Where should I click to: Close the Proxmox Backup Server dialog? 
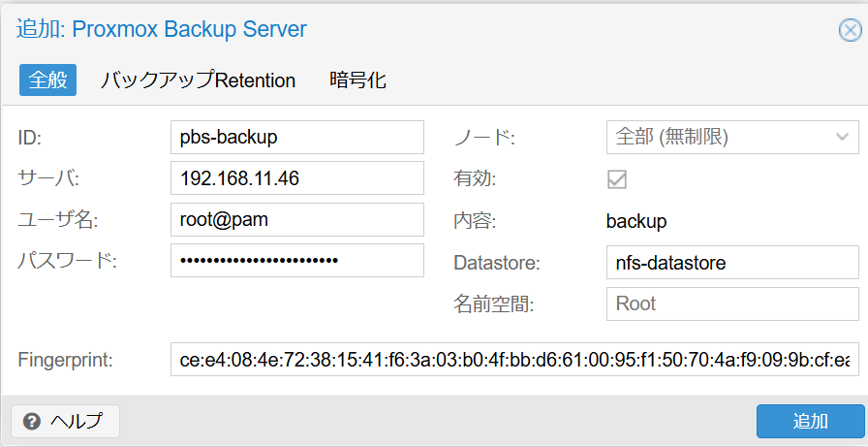(x=851, y=30)
